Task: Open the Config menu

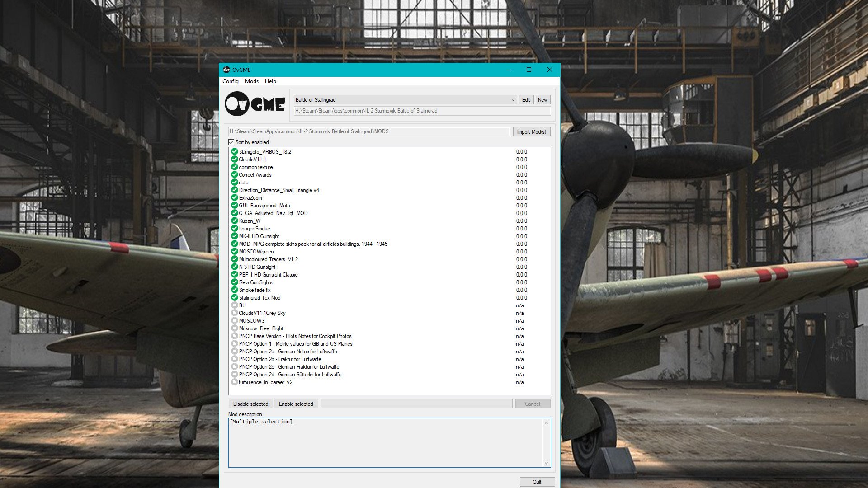Action: click(x=230, y=81)
